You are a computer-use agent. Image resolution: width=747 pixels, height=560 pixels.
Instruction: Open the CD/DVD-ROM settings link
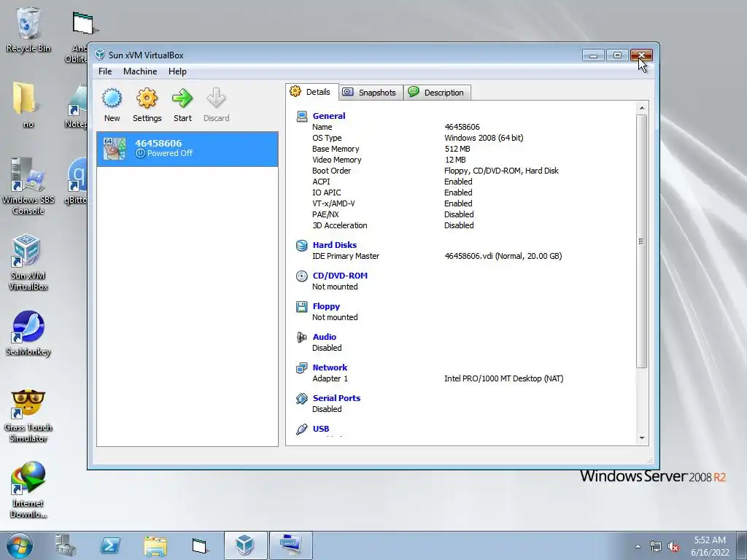[x=340, y=275]
